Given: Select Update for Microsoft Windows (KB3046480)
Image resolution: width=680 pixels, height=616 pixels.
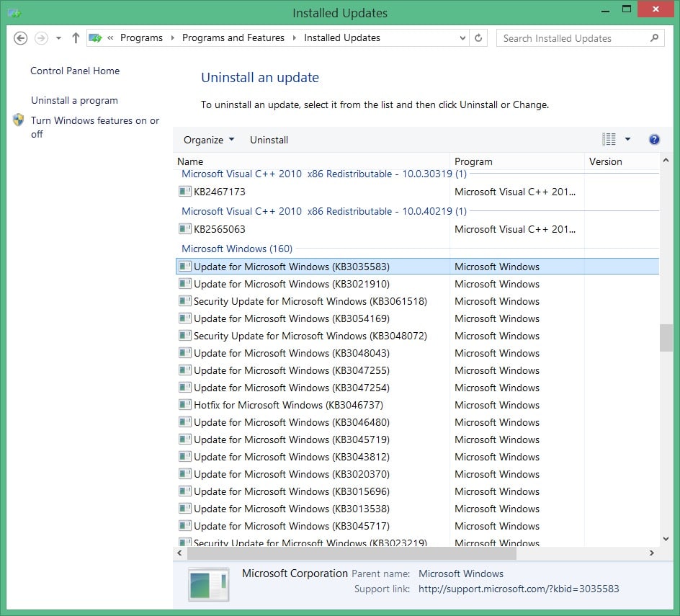Looking at the screenshot, I should coord(417,422).
